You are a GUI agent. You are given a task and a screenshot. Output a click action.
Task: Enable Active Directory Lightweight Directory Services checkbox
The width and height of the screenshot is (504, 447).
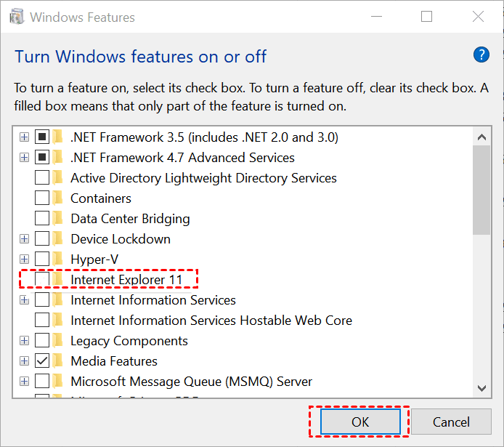pos(42,178)
